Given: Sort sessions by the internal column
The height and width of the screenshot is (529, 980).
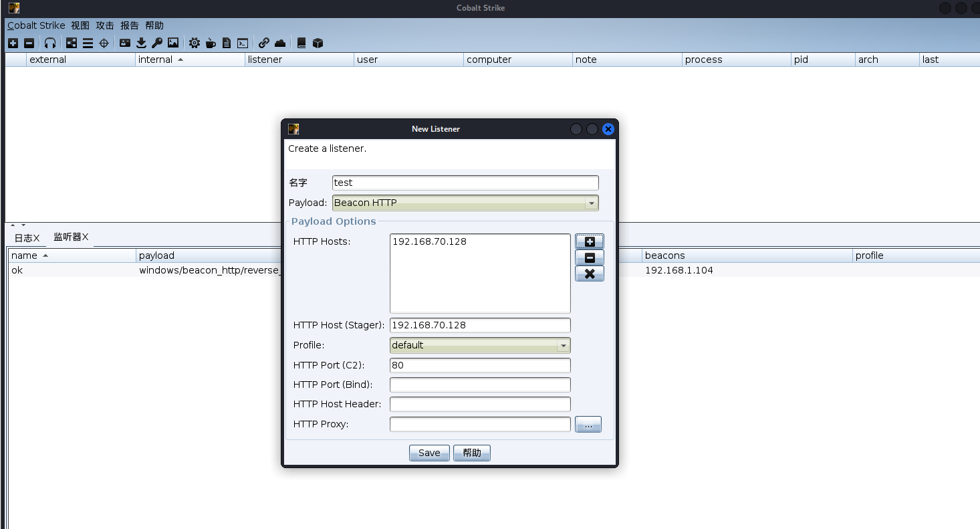Looking at the screenshot, I should click(190, 60).
